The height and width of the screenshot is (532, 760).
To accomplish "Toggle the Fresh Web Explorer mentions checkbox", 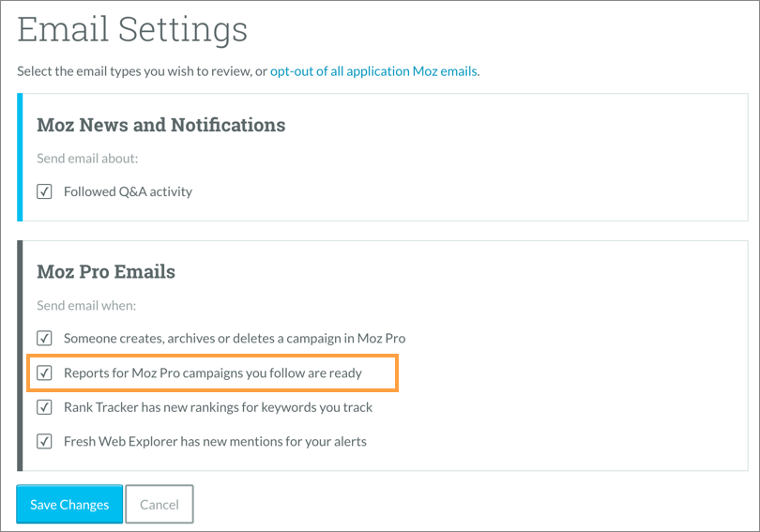I will (44, 441).
